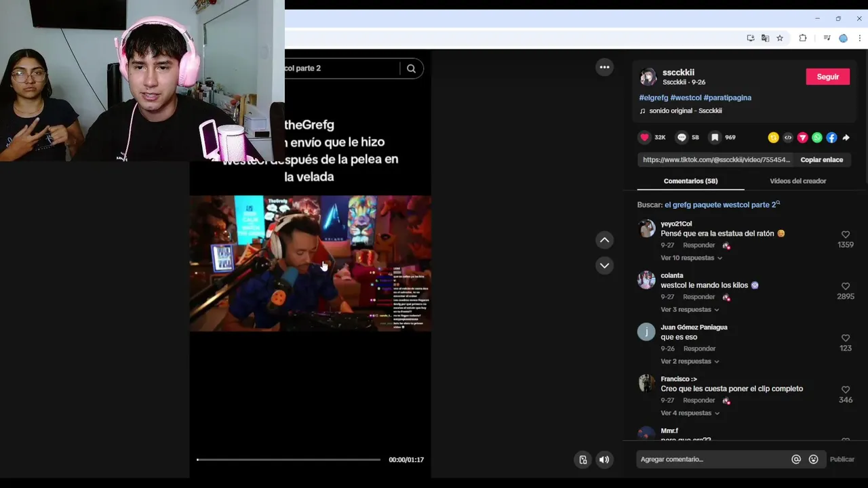
Task: Like Francisco's comment
Action: coord(845,390)
